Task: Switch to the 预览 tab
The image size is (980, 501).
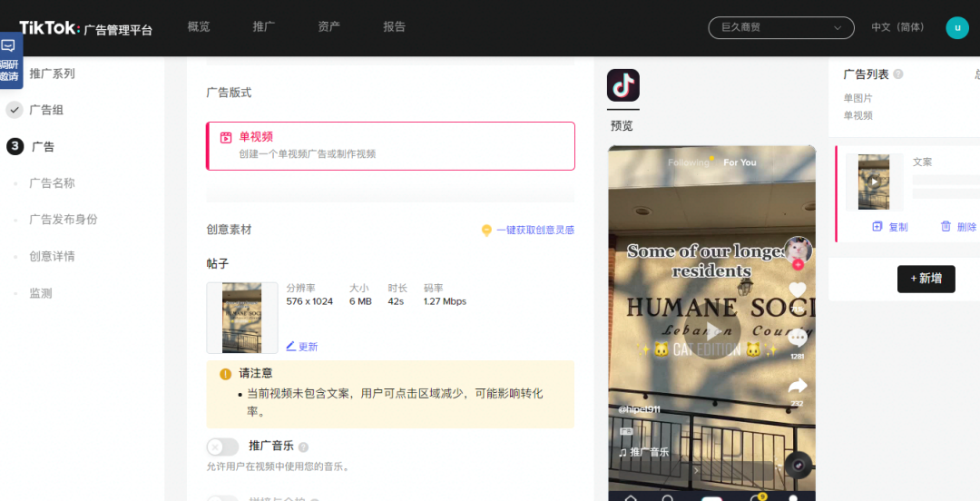Action: (x=622, y=126)
